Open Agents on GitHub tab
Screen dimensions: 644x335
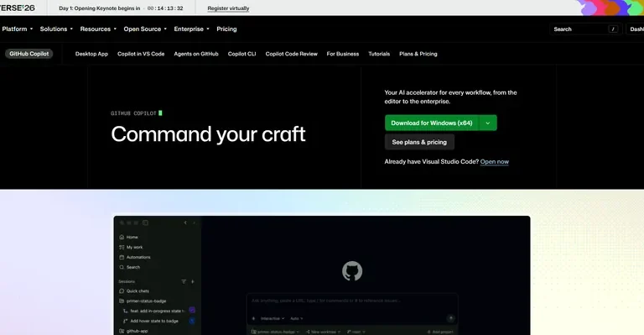tap(196, 54)
